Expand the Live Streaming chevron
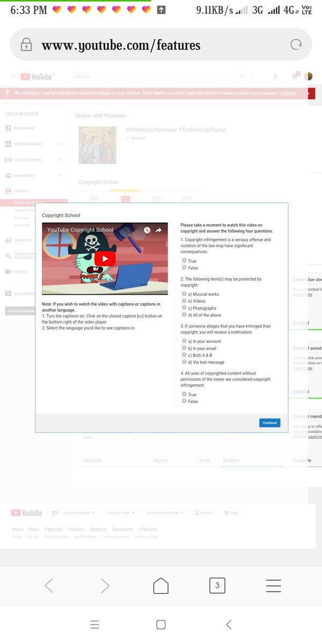Screen dimensions: 322x644 point(61,160)
